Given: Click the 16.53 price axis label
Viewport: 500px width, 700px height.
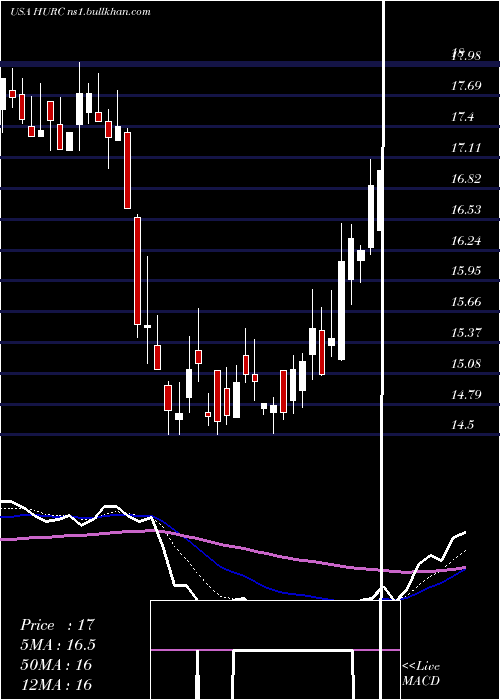Looking at the screenshot, I should (x=466, y=209).
